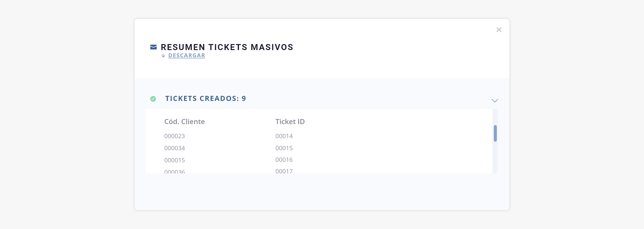This screenshot has height=229, width=644.
Task: Select ticket ID 00016 cell
Action: [284, 160]
